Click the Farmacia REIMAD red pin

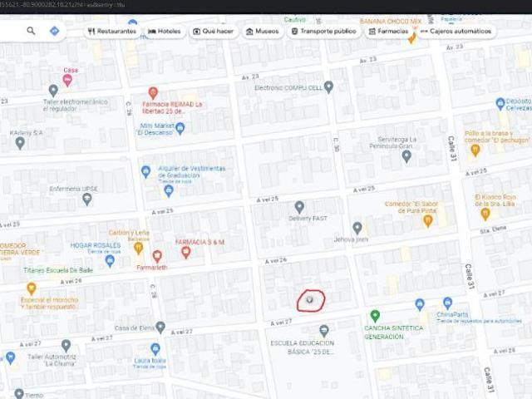(153, 92)
